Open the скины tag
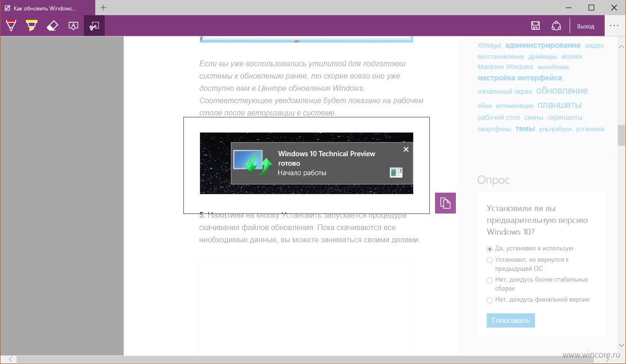The height and width of the screenshot is (364, 626). point(534,117)
